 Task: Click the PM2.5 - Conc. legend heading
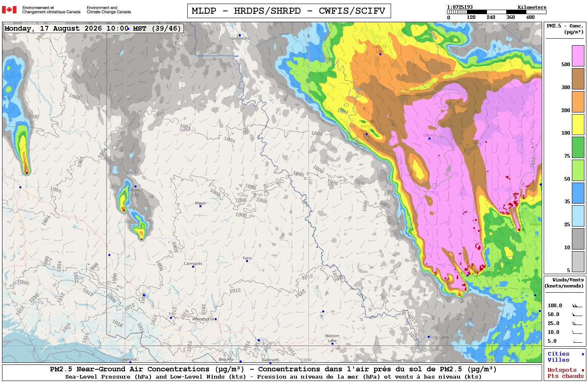click(565, 29)
